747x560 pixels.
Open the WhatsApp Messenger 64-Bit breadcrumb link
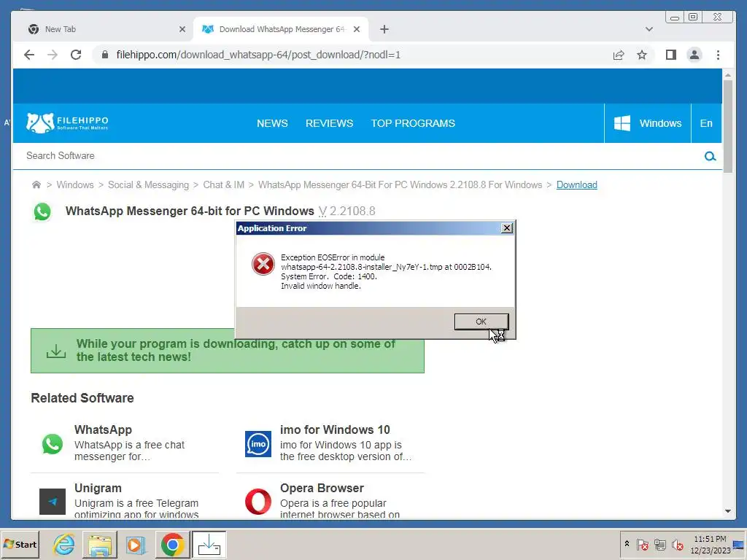point(400,184)
